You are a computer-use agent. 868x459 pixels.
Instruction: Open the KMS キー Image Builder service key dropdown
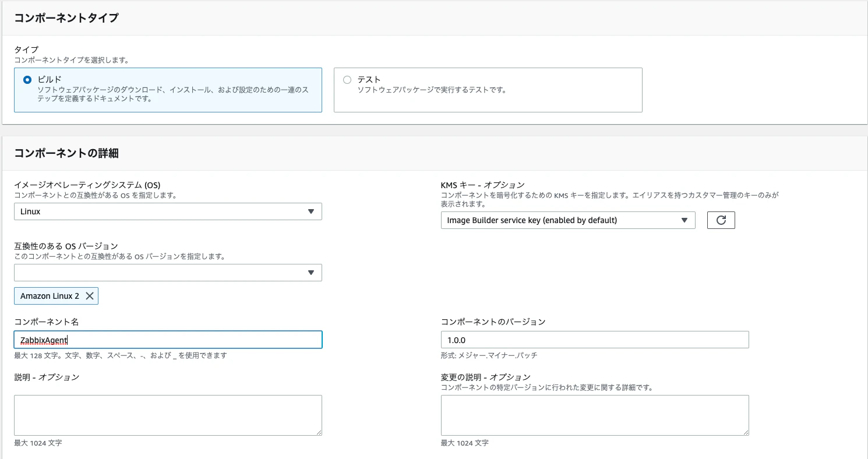point(568,220)
